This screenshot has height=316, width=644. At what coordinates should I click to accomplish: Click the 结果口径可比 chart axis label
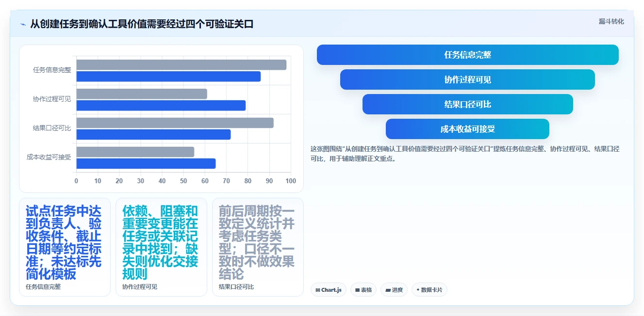(52, 128)
